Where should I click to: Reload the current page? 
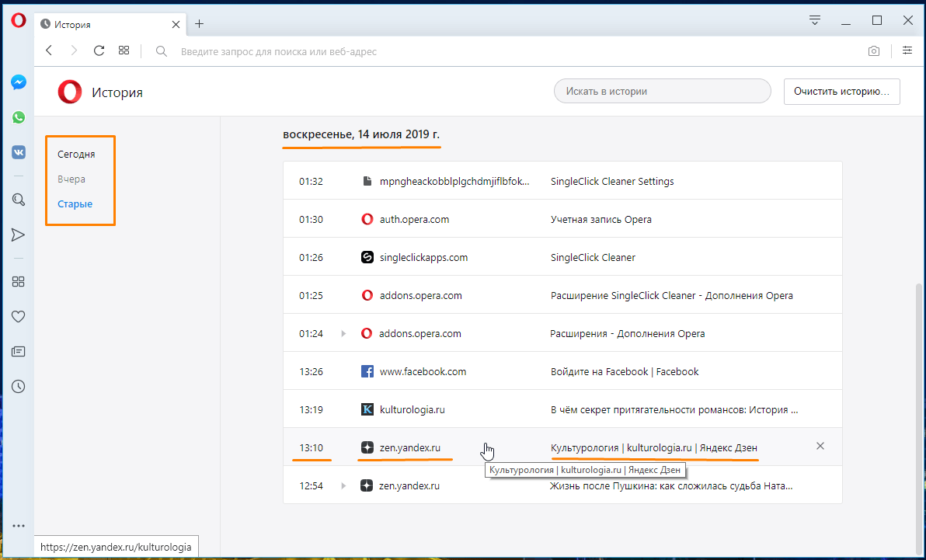pyautogui.click(x=99, y=50)
